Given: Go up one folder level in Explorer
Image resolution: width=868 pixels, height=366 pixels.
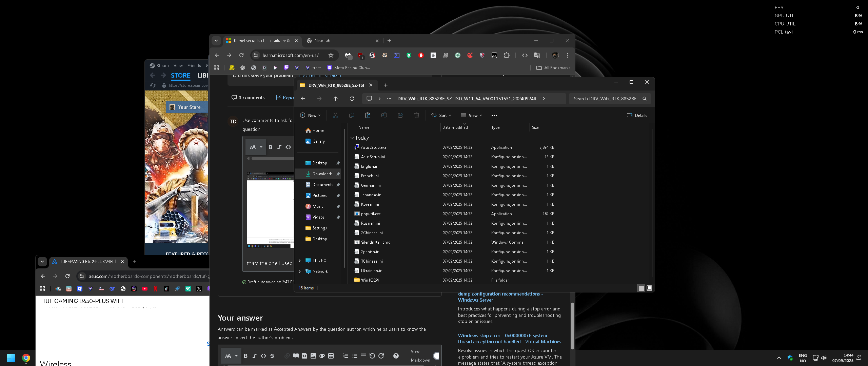Looking at the screenshot, I should pyautogui.click(x=336, y=99).
